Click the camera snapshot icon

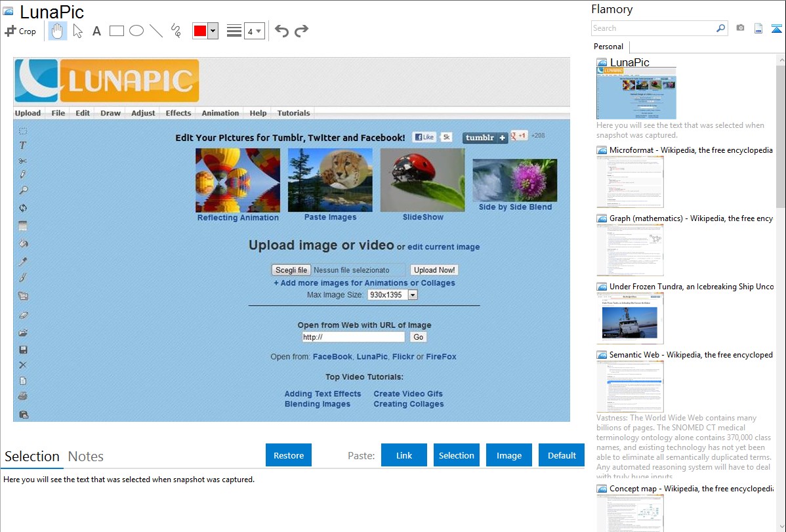[740, 28]
